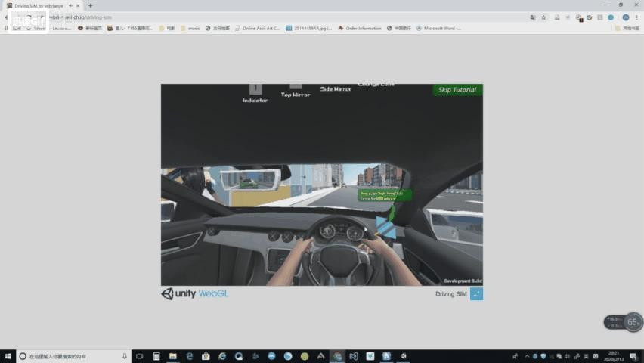Open Microsoft Edge from the taskbar
The image size is (644, 363).
[189, 356]
